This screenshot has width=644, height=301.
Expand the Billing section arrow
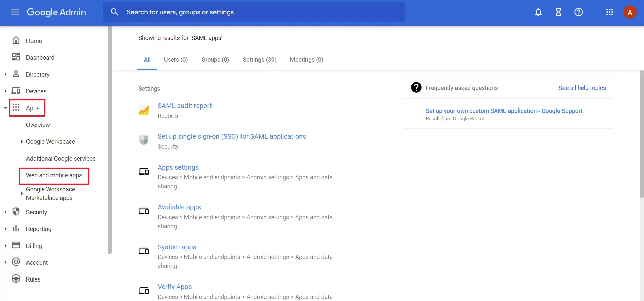coord(5,246)
